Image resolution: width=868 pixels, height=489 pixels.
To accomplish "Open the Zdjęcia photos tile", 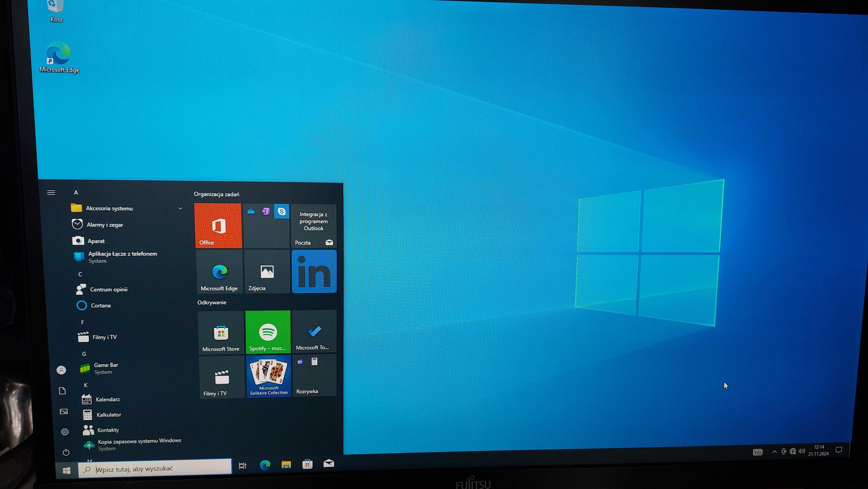I will coord(267,271).
